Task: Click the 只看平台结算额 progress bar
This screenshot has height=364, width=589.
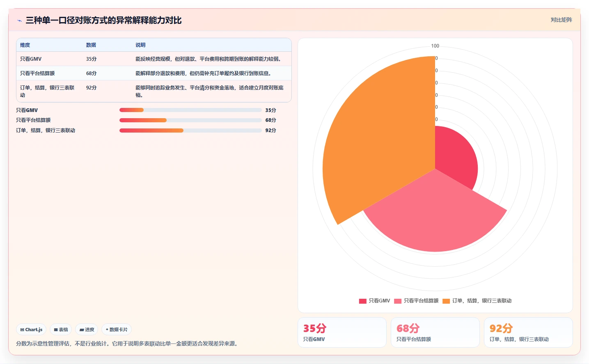Action: pos(190,120)
